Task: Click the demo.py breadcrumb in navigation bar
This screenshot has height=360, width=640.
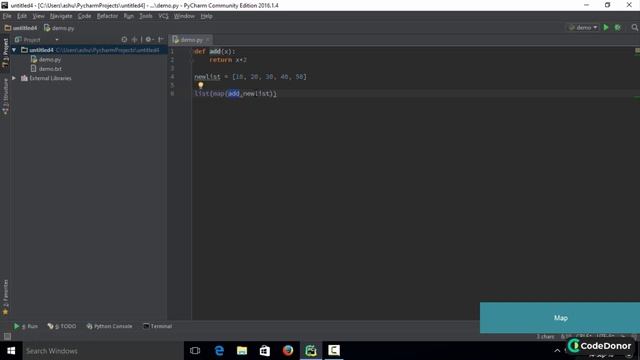Action: (x=59, y=28)
